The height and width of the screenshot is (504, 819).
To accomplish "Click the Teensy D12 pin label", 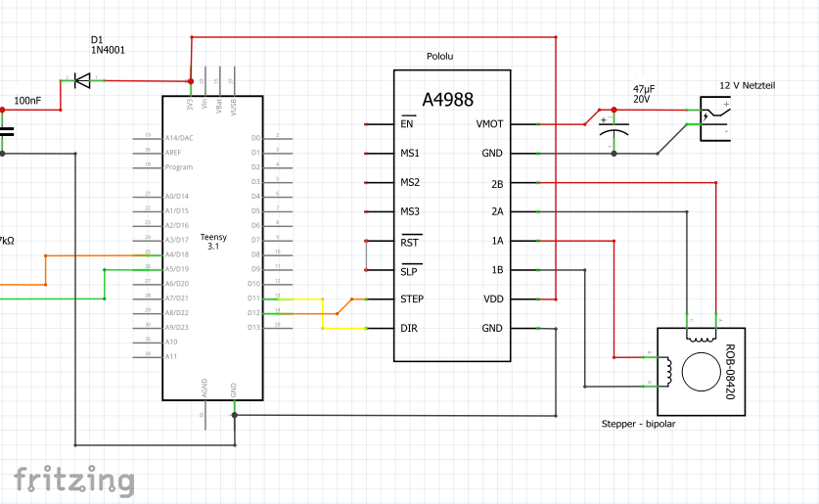I will (x=253, y=313).
